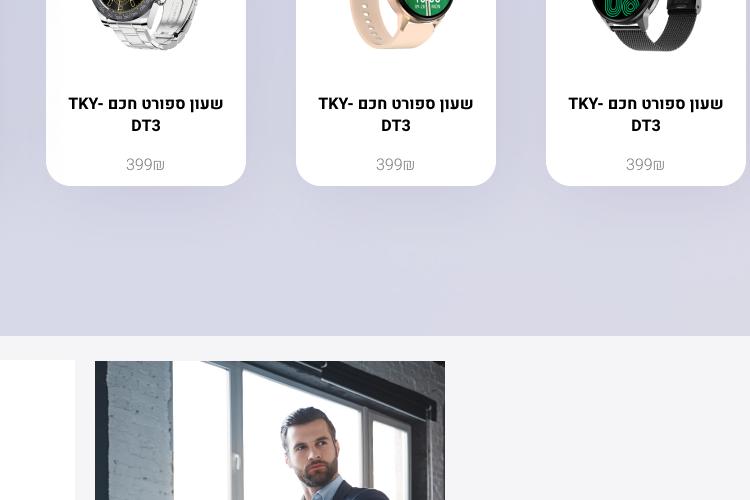Click the DT3 text in black watch card

[646, 126]
